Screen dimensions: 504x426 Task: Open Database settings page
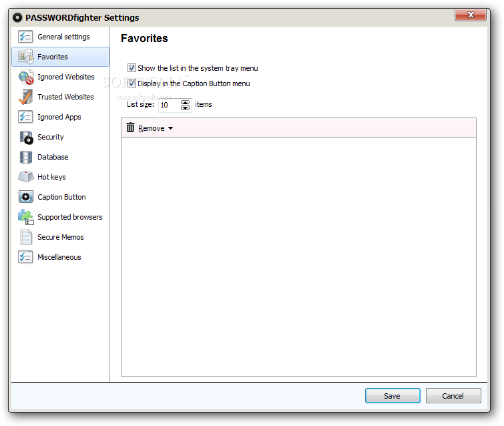coord(53,157)
